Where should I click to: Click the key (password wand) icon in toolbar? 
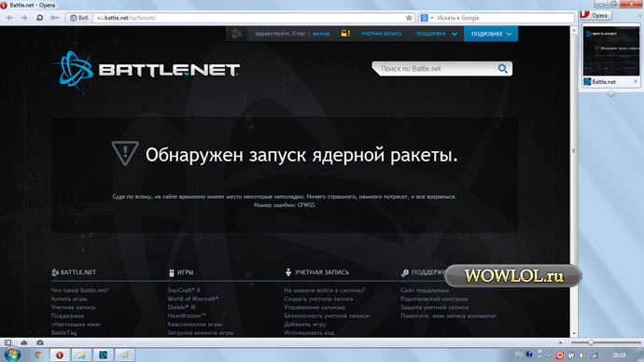coord(55,18)
